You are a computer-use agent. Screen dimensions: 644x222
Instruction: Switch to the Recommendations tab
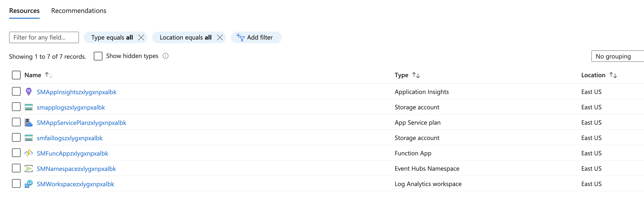(78, 11)
